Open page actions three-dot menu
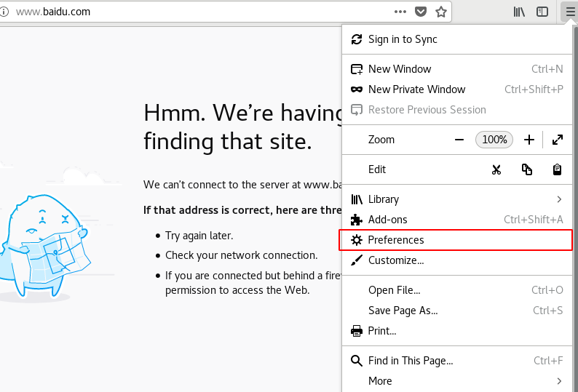578x392 pixels. click(400, 12)
